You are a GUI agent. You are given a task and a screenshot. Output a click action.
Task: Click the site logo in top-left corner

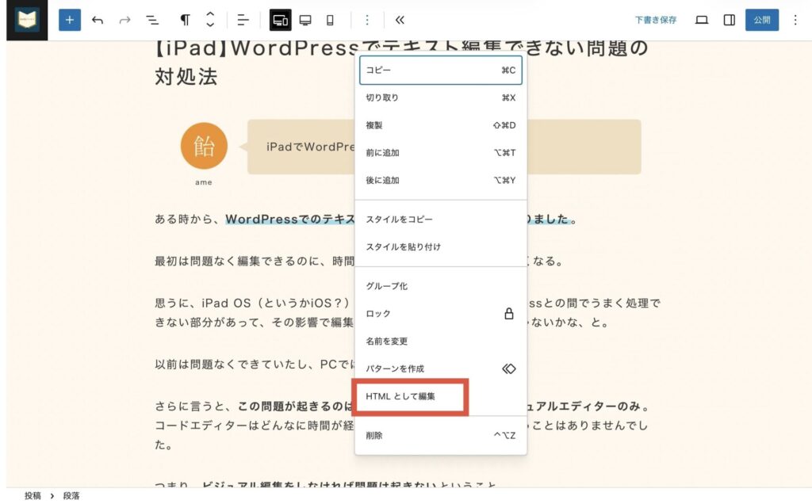point(27,20)
